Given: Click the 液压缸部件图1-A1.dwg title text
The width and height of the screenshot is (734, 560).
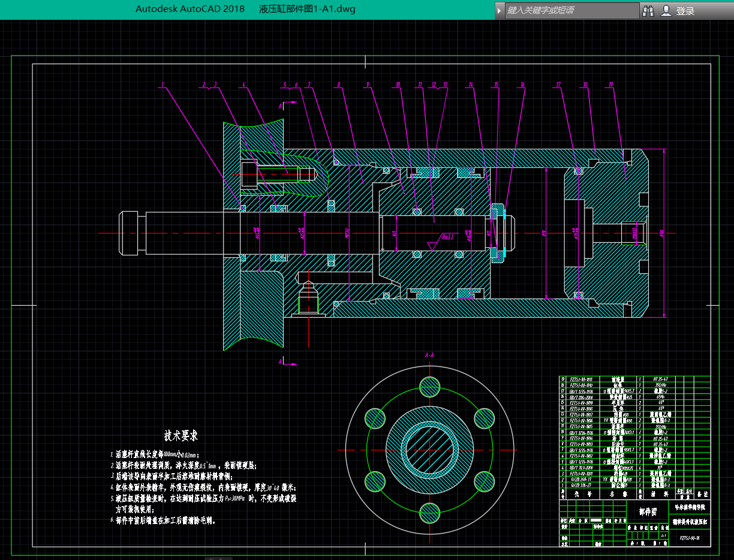Looking at the screenshot, I should (307, 9).
